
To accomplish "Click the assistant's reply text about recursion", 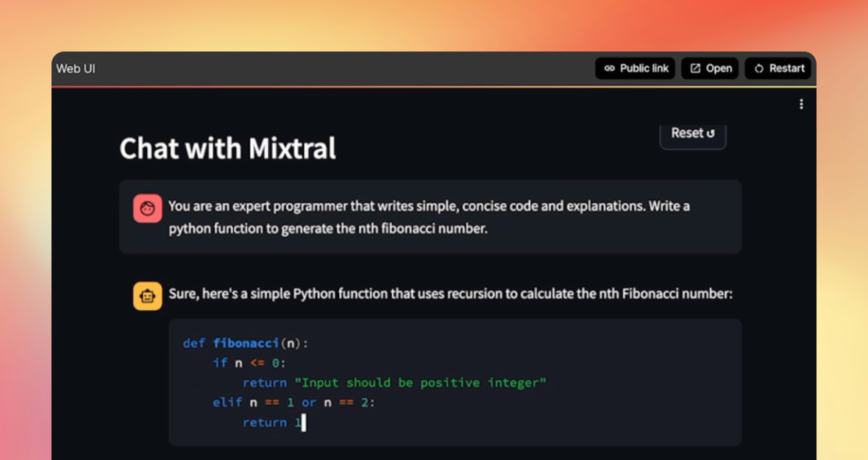I will (x=450, y=294).
